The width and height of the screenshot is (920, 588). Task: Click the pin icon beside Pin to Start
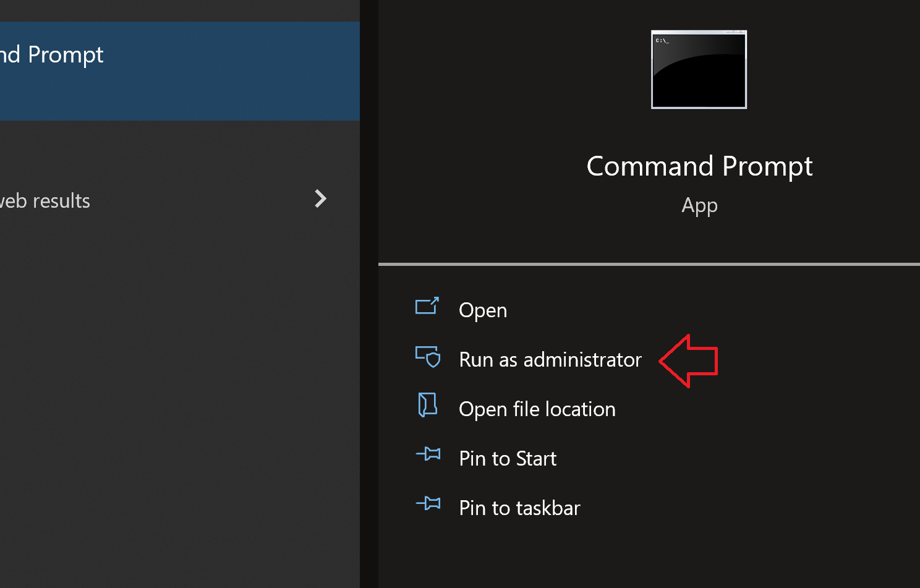click(428, 454)
